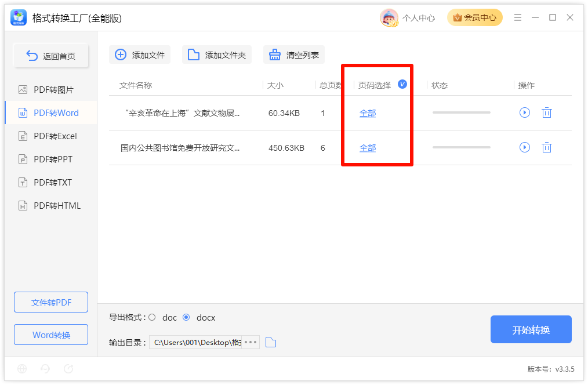Select PDF转图片 in sidebar
Screen dimensions: 588x385
point(51,90)
